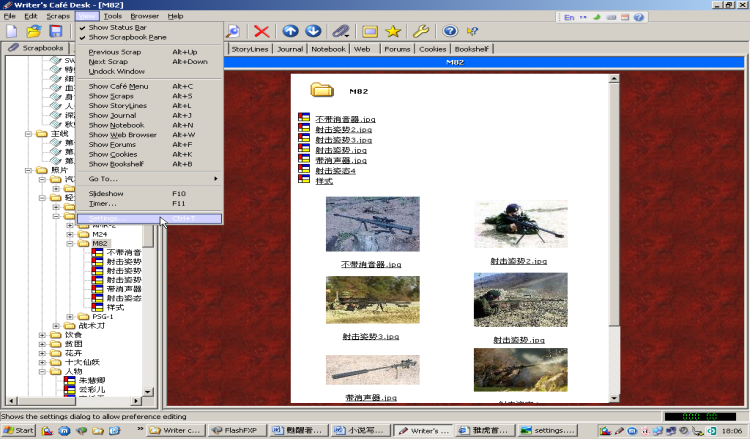The height and width of the screenshot is (439, 750).
Task: Select Show Café Menu entry
Action: click(x=149, y=86)
